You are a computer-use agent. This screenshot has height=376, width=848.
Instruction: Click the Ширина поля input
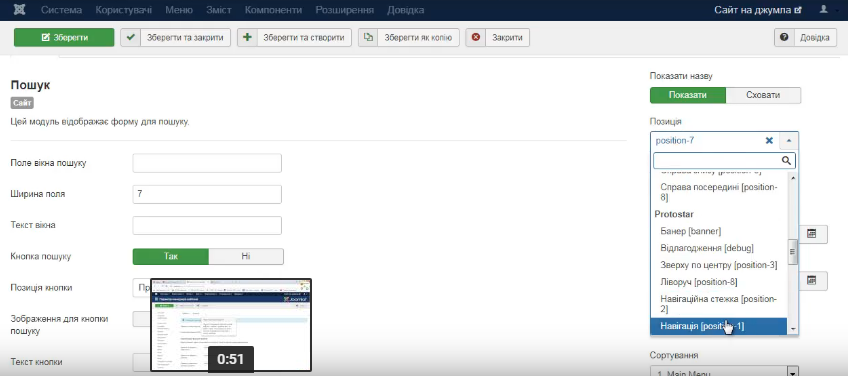click(x=207, y=194)
